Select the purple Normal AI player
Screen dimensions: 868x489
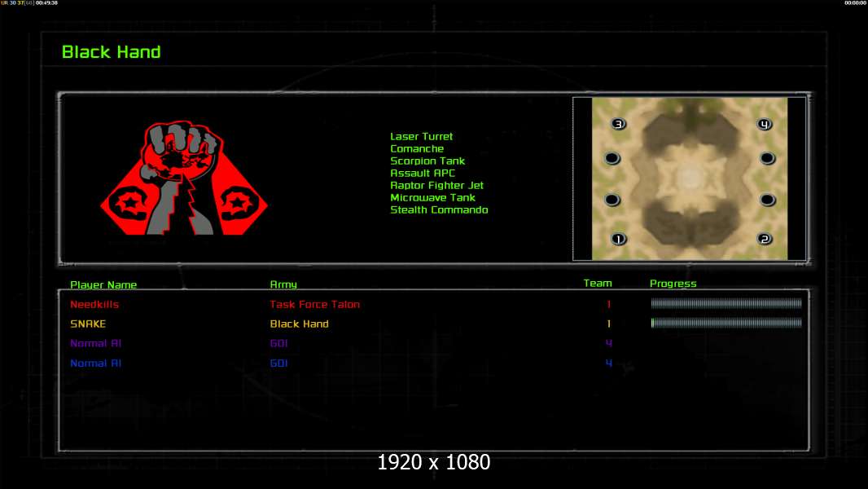(x=96, y=343)
